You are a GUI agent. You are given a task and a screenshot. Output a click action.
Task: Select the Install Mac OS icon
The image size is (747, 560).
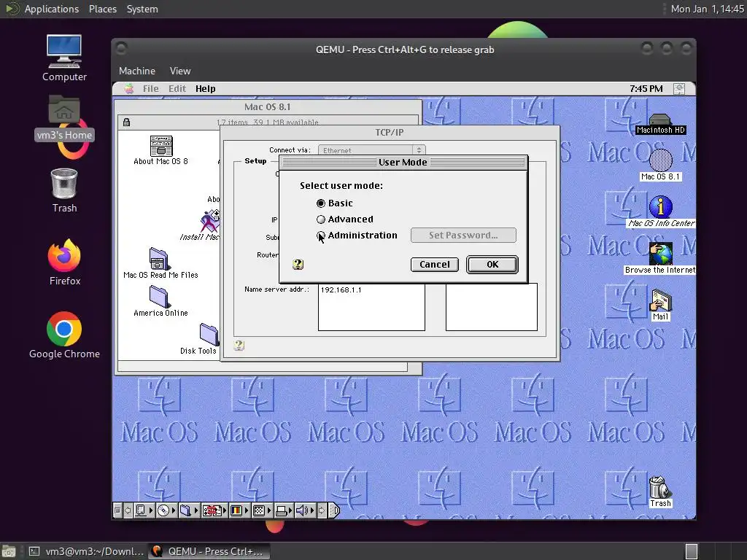[209, 225]
